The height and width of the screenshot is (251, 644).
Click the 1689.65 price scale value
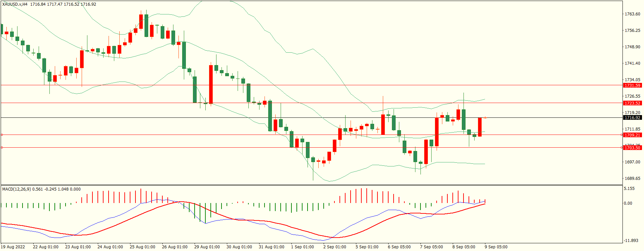click(x=632, y=179)
